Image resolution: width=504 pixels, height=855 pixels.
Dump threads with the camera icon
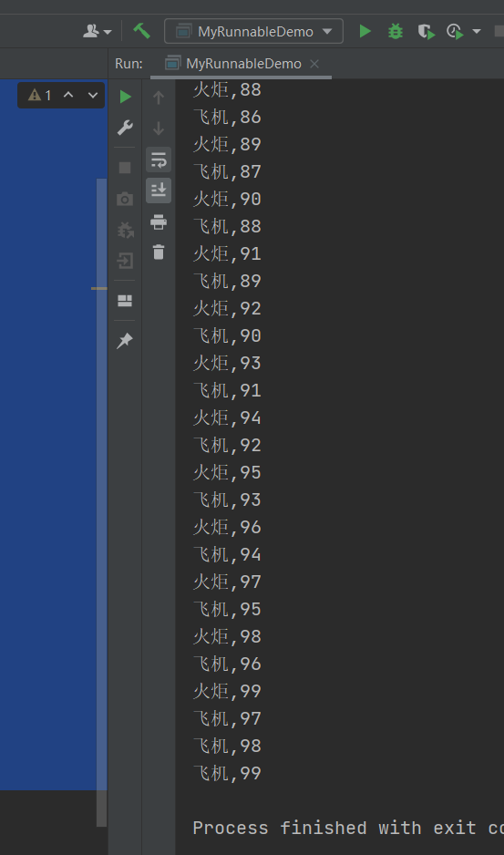125,199
